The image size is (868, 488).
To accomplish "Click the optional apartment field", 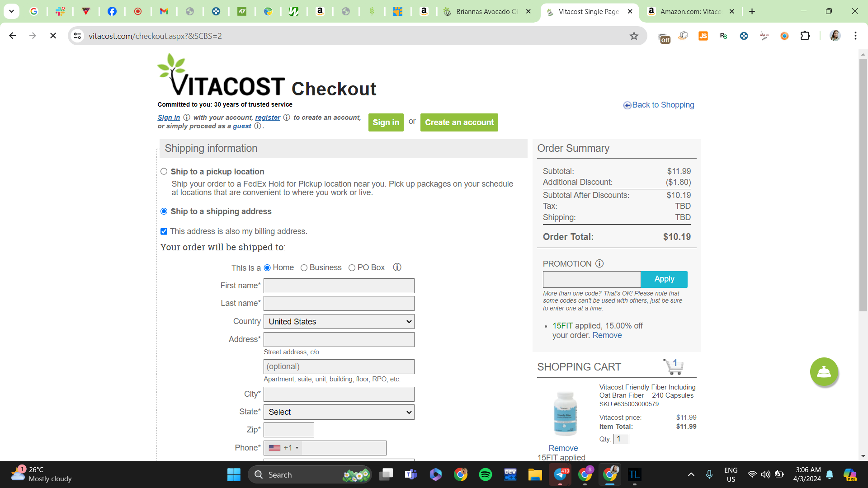I will tap(339, 367).
